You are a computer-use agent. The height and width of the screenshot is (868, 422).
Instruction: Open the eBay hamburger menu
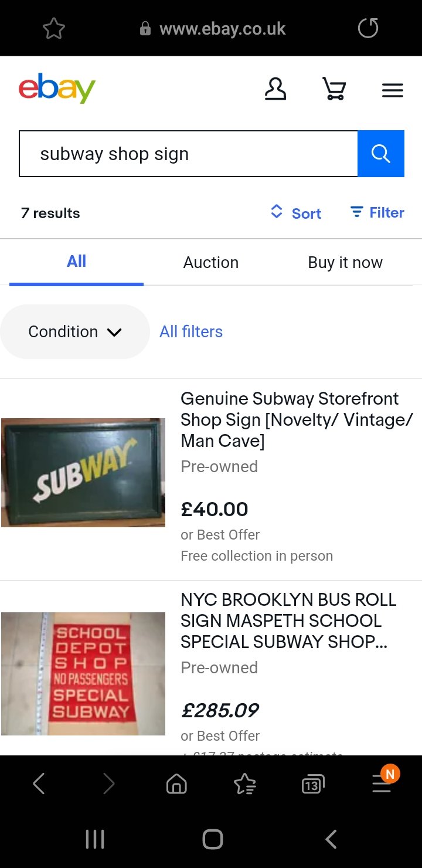392,90
